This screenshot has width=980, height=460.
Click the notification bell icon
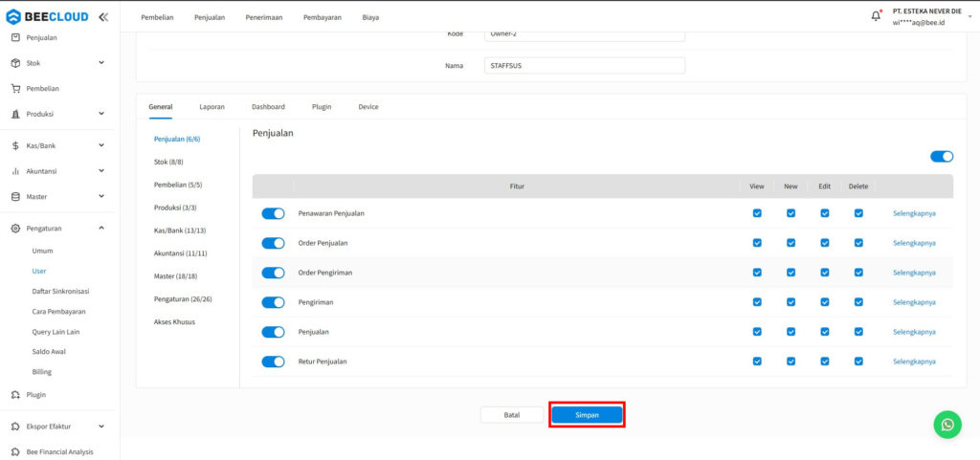coord(876,16)
